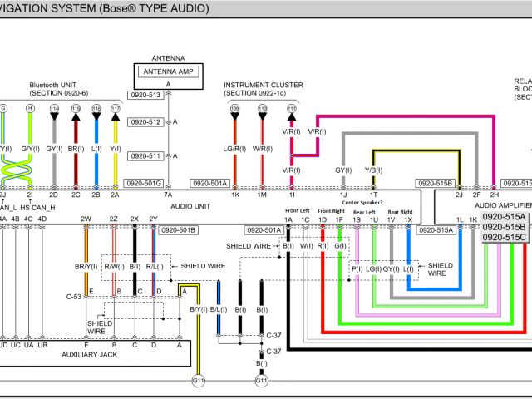The height and width of the screenshot is (399, 532).
Task: Select 0920-515A in the popup list
Action: click(x=505, y=216)
